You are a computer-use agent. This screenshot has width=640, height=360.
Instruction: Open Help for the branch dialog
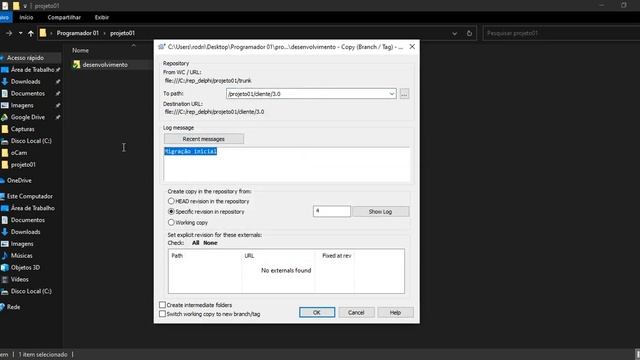pyautogui.click(x=395, y=312)
